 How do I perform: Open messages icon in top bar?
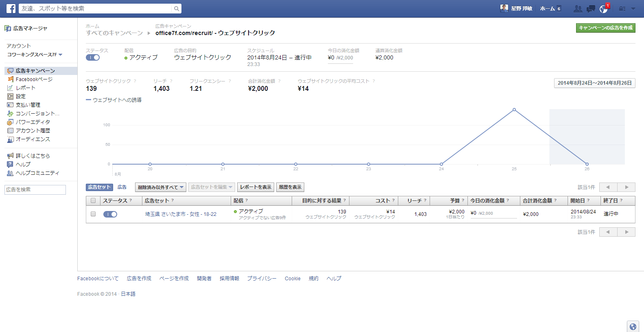591,9
